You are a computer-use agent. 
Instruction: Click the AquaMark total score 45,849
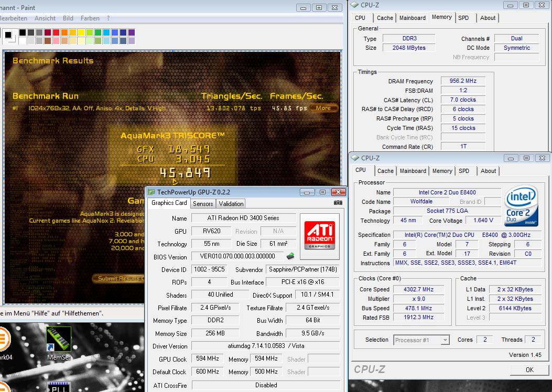(185, 173)
